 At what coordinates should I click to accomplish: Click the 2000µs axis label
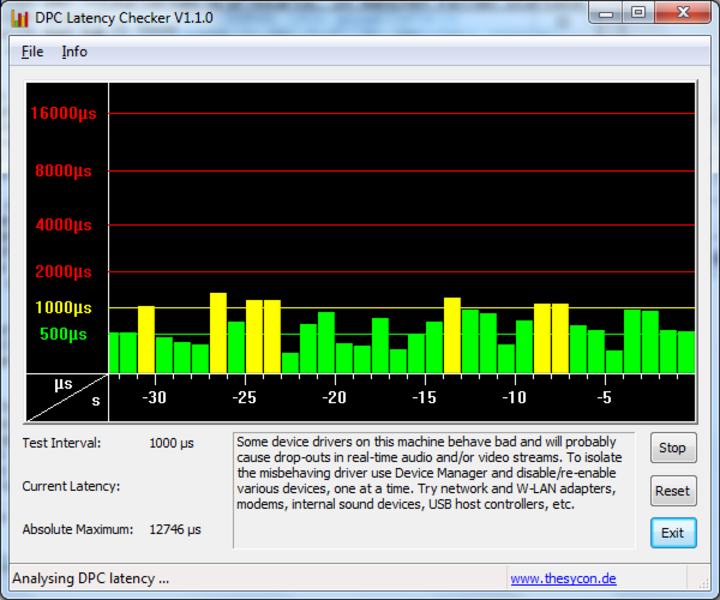[63, 272]
